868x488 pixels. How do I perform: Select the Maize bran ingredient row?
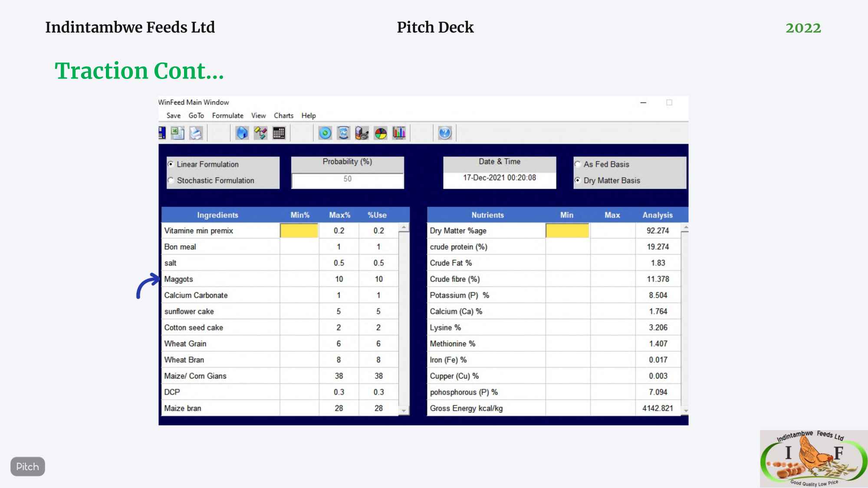click(x=280, y=408)
